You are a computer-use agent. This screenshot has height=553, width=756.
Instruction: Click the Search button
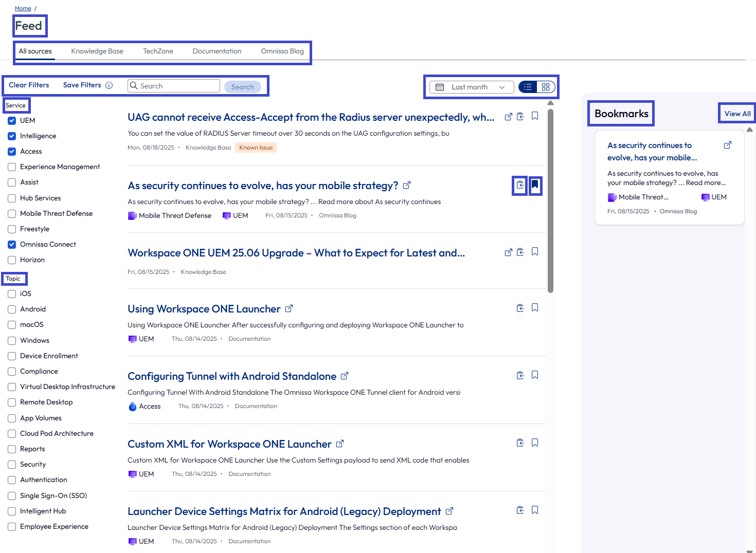243,87
